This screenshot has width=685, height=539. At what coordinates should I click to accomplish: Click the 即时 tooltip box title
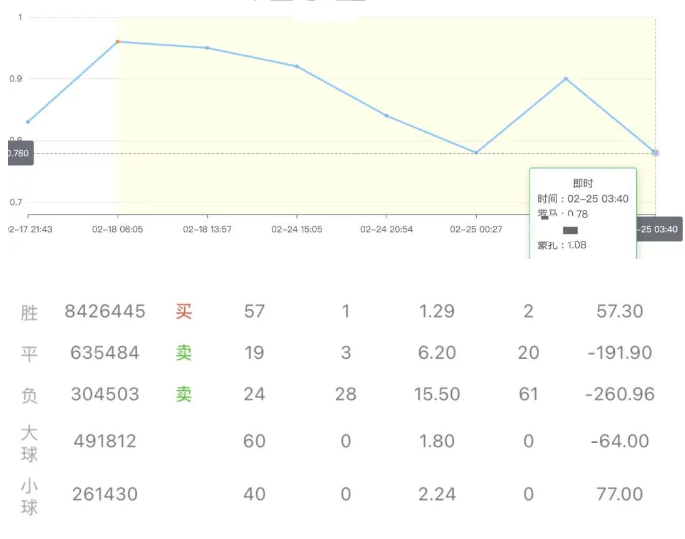pyautogui.click(x=582, y=183)
